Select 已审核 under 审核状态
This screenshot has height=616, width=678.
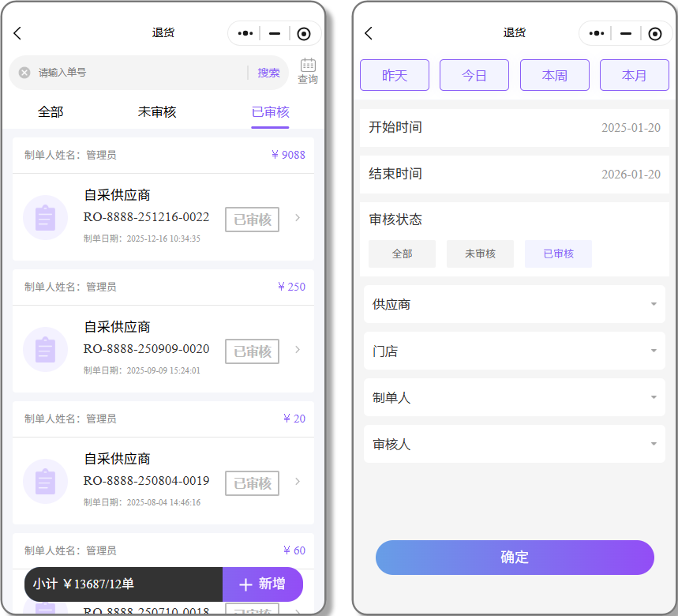tap(558, 254)
